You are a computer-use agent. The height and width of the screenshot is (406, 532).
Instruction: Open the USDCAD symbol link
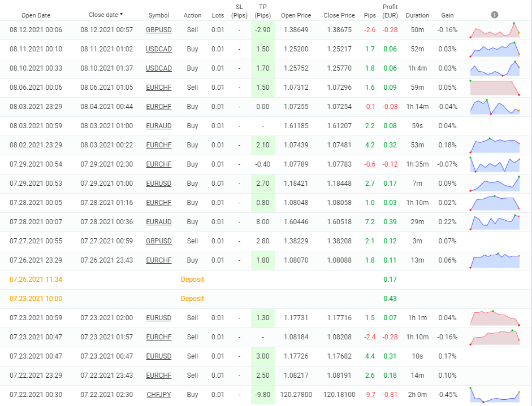point(158,49)
